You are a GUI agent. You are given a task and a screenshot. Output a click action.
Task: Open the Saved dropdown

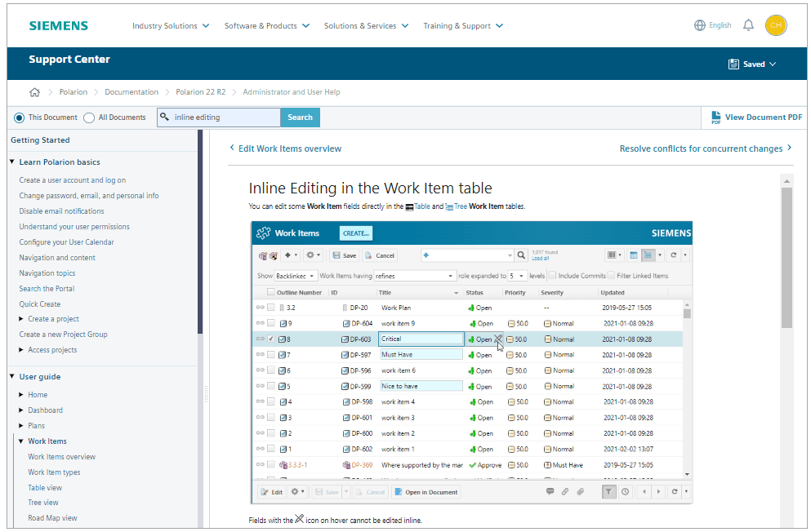click(x=752, y=64)
